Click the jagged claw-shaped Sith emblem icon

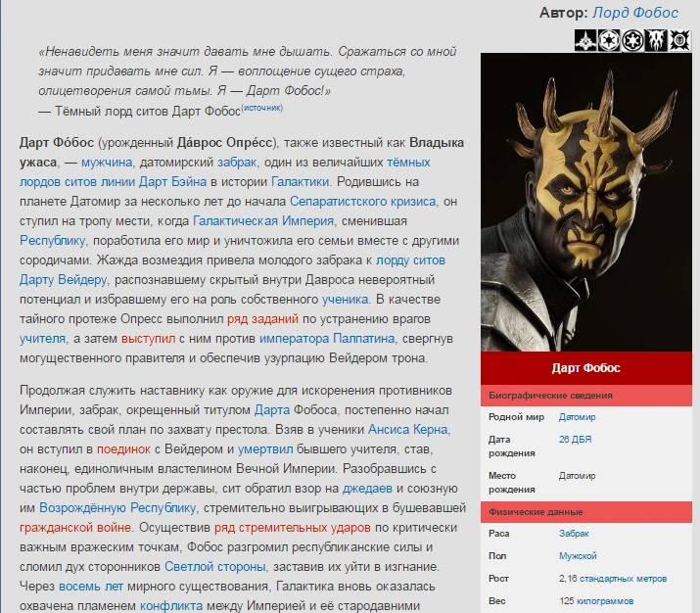click(656, 40)
